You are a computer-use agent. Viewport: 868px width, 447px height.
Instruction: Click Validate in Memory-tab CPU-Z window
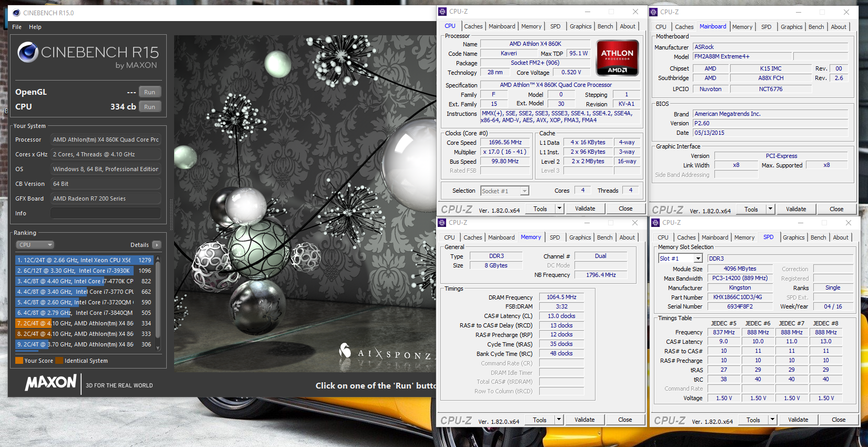584,420
